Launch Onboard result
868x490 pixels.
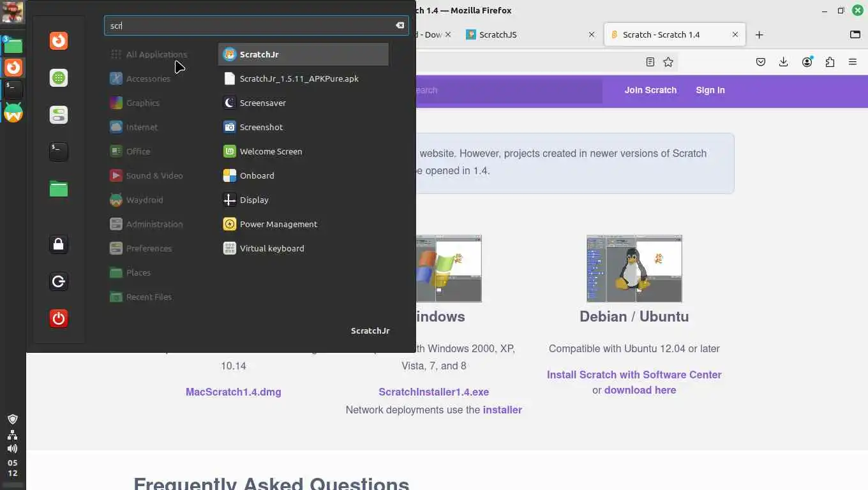point(303,175)
